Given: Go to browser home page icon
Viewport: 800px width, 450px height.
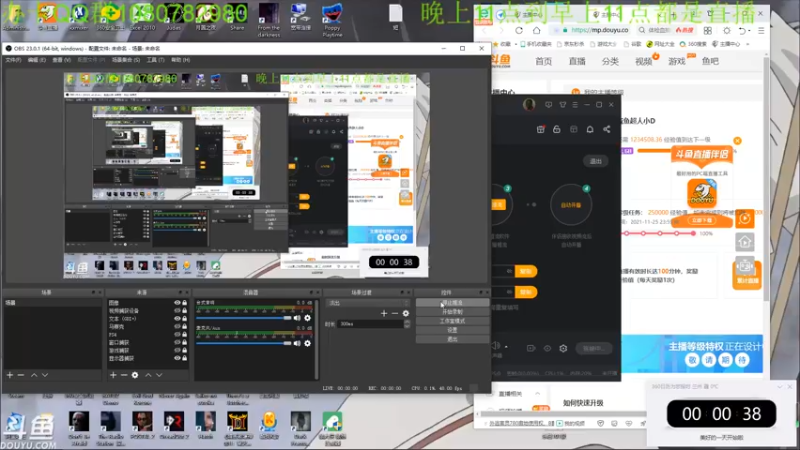Looking at the screenshot, I should pyautogui.click(x=536, y=30).
